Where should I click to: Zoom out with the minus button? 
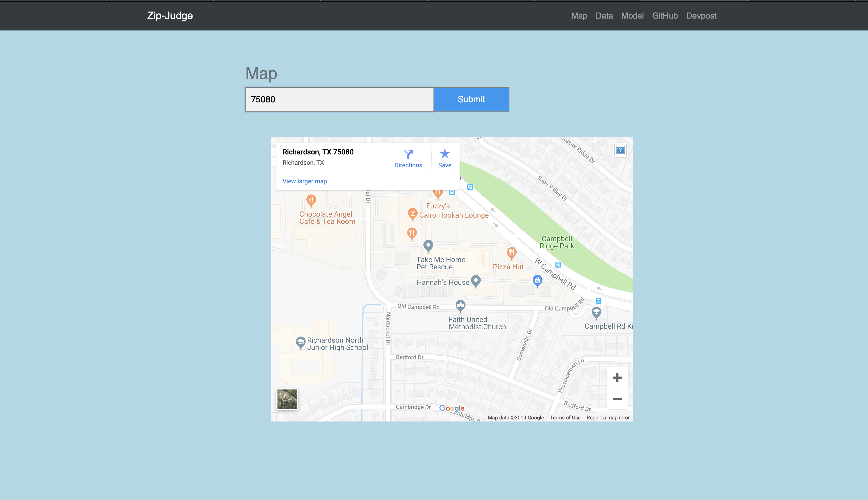pyautogui.click(x=617, y=399)
